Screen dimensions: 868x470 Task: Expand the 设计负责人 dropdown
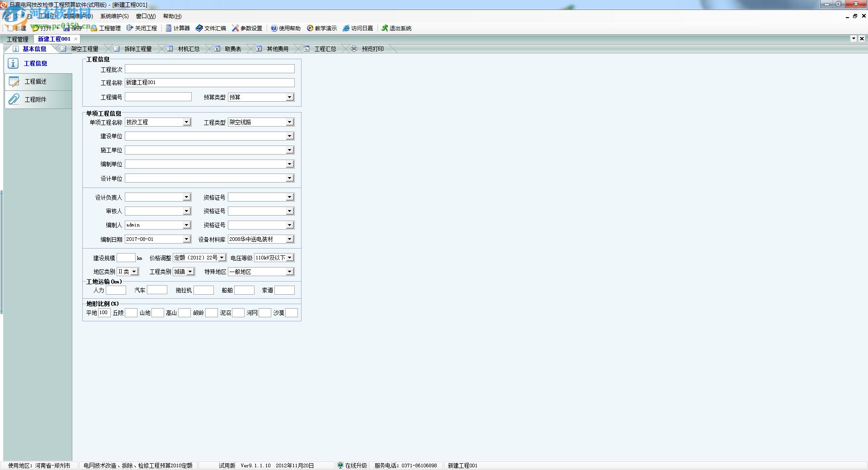[x=187, y=197]
